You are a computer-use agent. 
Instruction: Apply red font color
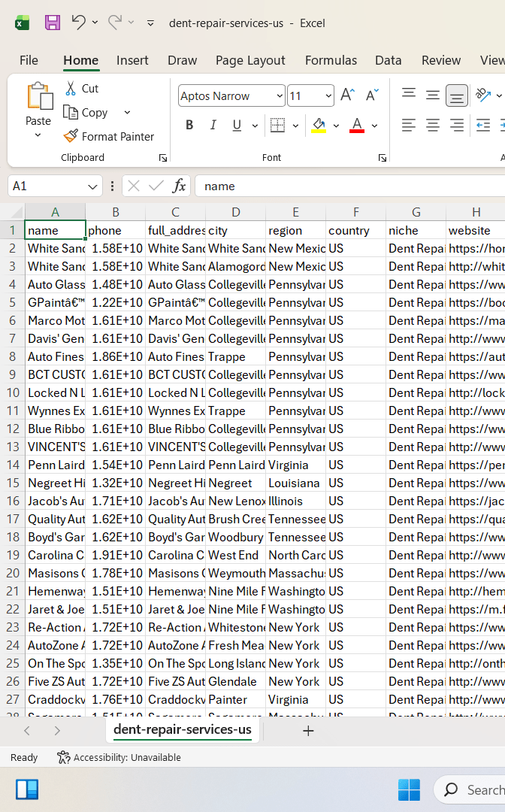pos(357,125)
